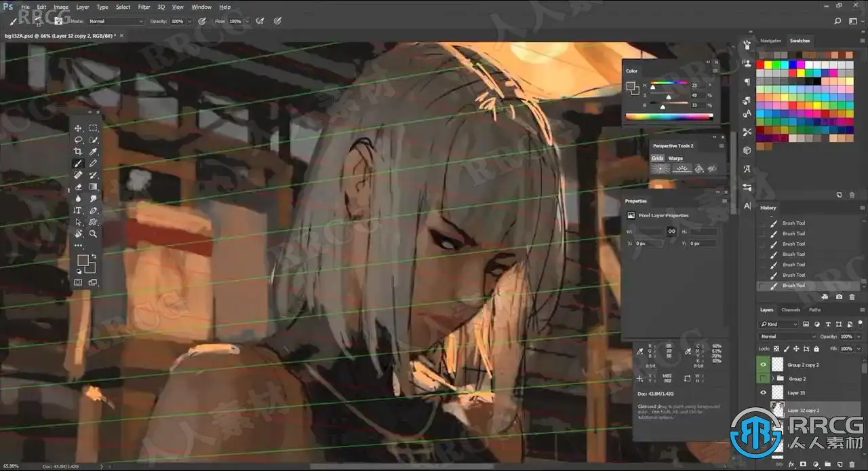Open the 3D panel cube icon
This screenshot has width=868, height=471.
747,151
